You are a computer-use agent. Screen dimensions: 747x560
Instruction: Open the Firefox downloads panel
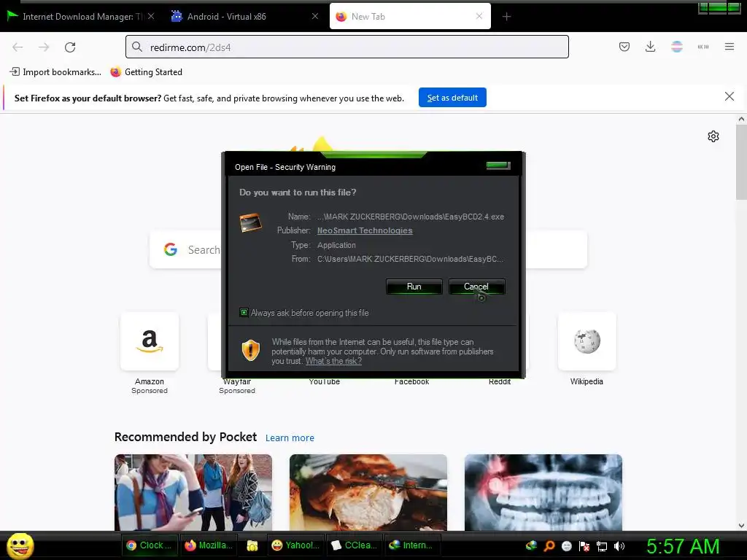tap(650, 47)
